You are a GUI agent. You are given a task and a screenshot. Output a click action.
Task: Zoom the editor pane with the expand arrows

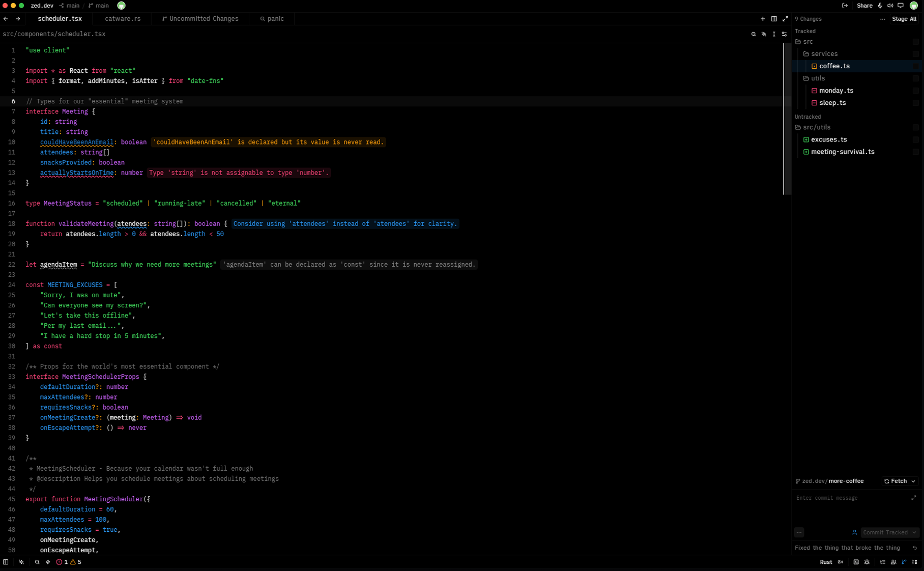tap(785, 19)
